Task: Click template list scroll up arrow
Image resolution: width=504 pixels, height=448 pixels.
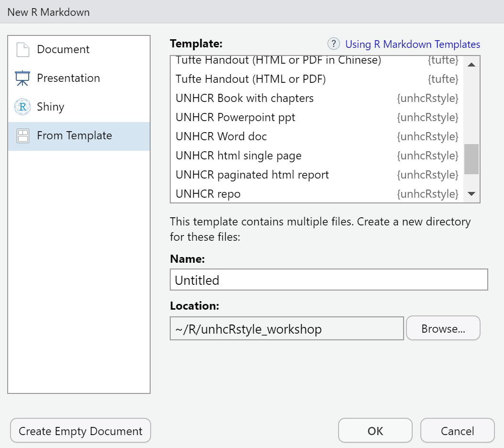Action: 471,65
